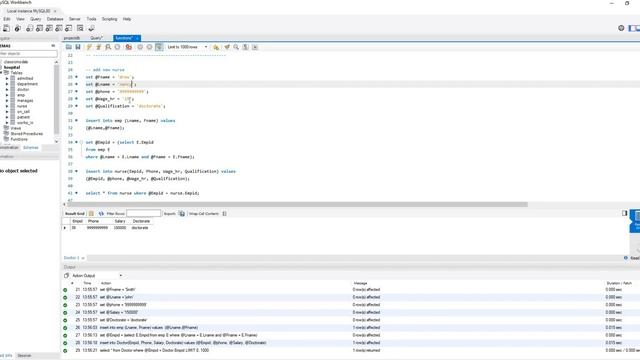Execute statement under cursor with lightning-cursor icon
This screenshot has height=360, width=640.
click(x=98, y=47)
